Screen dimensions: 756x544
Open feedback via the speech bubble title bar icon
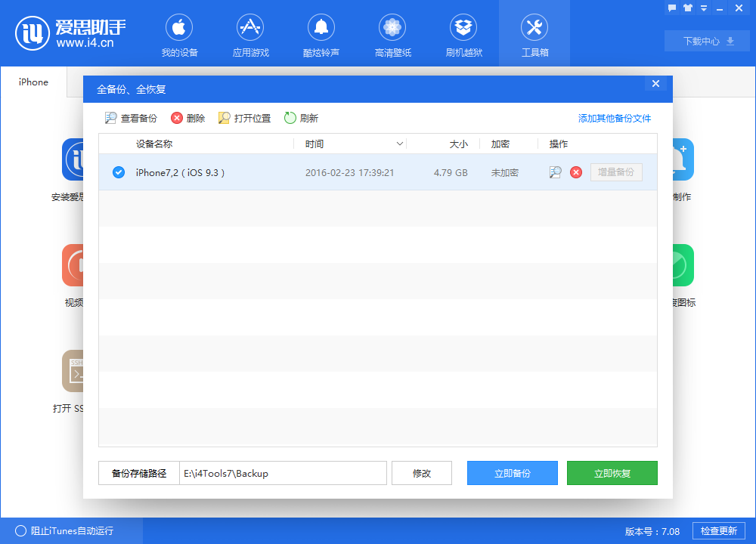tap(671, 8)
